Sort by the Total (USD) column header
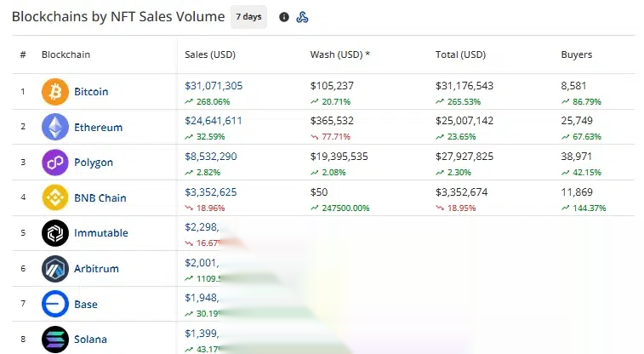This screenshot has width=644, height=354. point(460,54)
